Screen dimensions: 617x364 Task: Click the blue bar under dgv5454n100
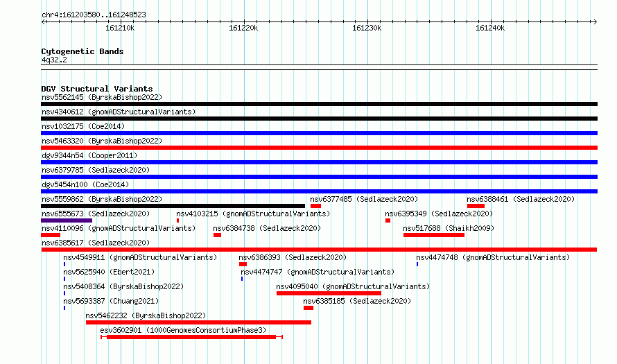(x=319, y=191)
